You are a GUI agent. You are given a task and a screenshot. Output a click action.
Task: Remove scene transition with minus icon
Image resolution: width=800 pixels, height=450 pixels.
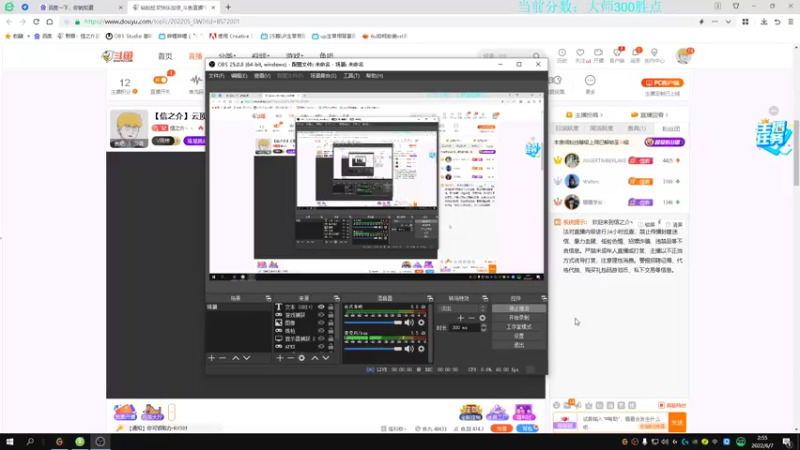[471, 318]
